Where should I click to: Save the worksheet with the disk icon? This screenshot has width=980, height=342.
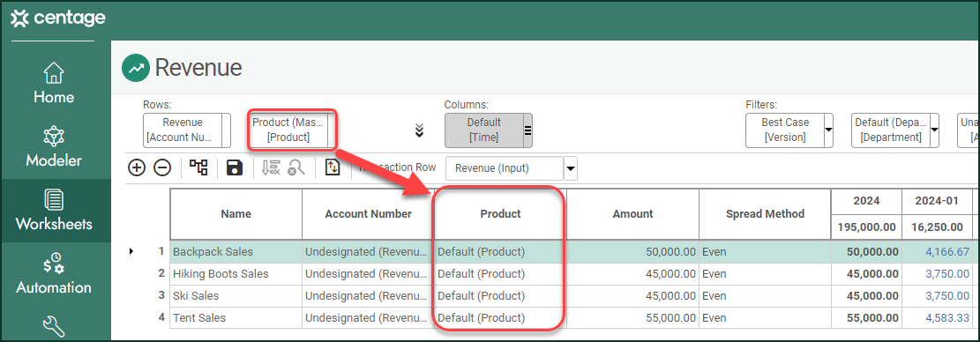pyautogui.click(x=235, y=167)
